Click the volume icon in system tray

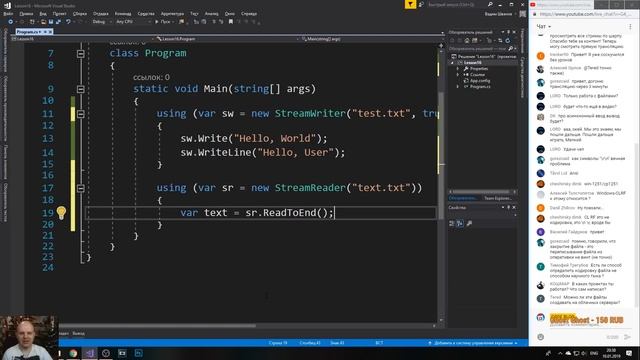click(x=584, y=353)
